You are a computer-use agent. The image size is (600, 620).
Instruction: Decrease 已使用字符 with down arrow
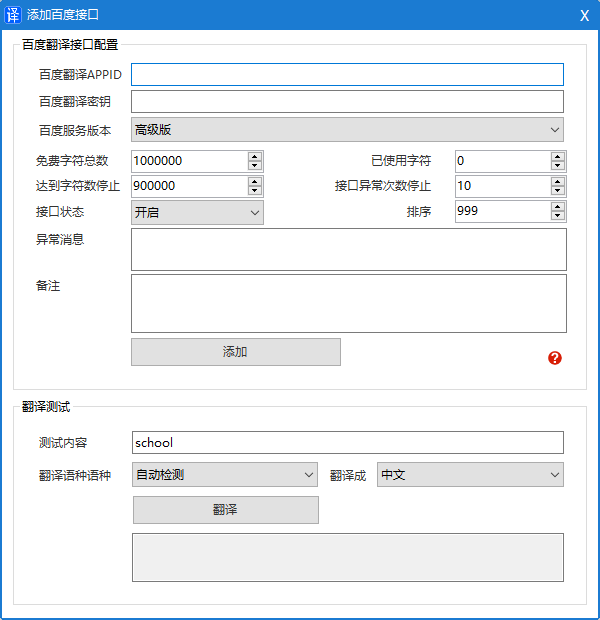tap(558, 166)
